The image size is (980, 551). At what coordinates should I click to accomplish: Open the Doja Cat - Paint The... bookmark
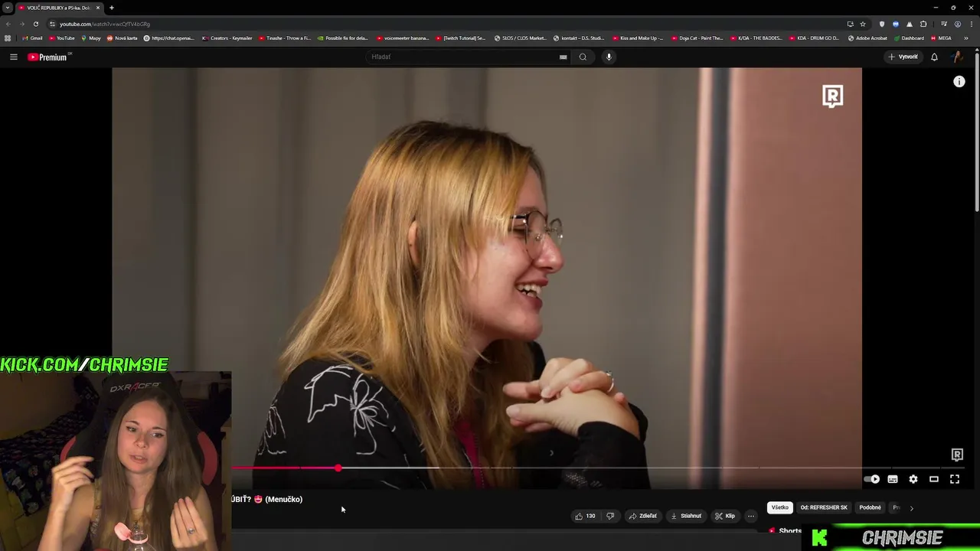697,38
